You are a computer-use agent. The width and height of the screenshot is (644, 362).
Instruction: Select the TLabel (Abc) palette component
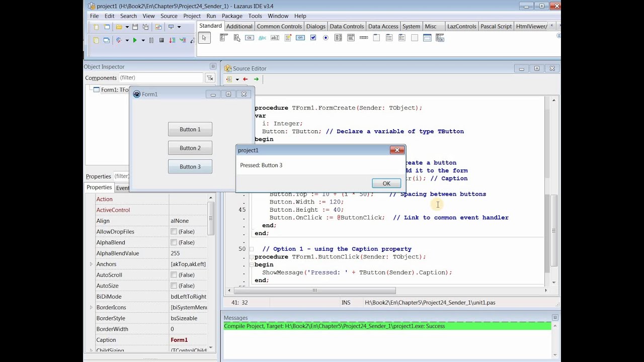pyautogui.click(x=262, y=38)
